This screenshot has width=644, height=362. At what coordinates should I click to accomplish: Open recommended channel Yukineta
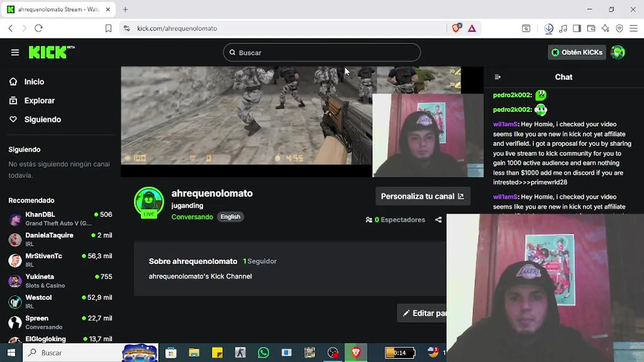point(60,281)
